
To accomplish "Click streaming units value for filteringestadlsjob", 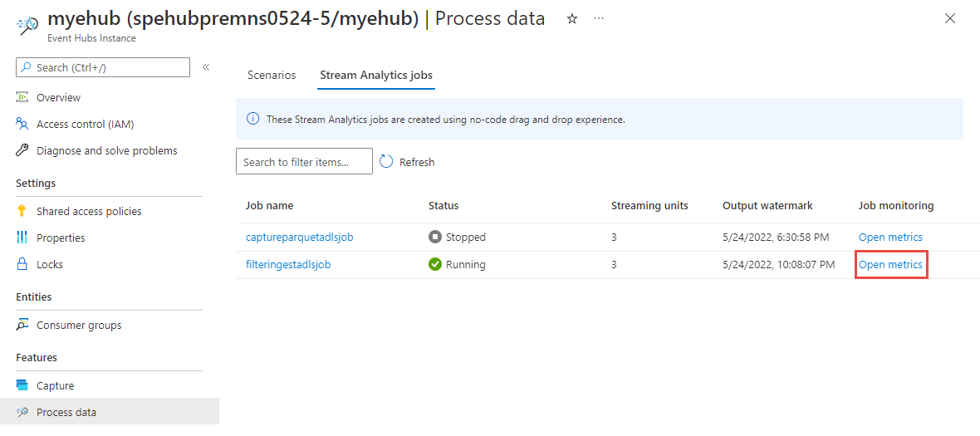I will [614, 264].
